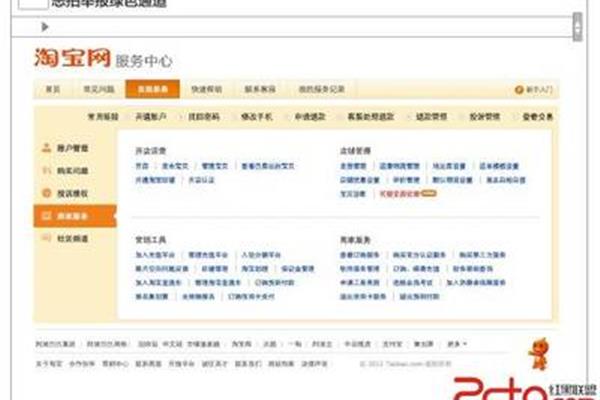Click 网站地图 in the footer
The width and height of the screenshot is (600, 400).
[281, 364]
